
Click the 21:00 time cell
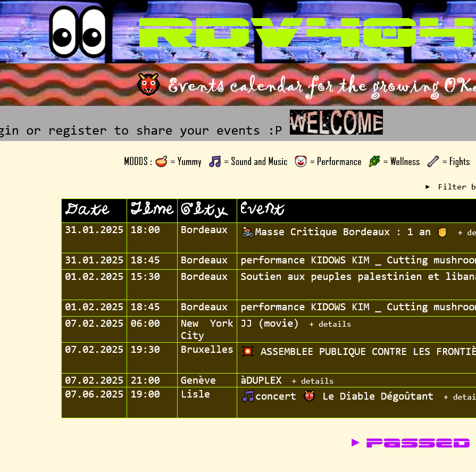point(152,380)
